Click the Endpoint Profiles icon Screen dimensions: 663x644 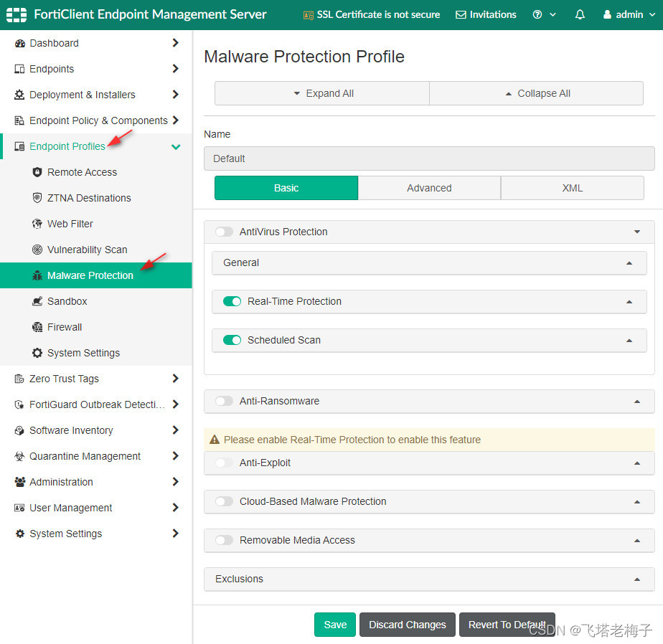point(19,146)
